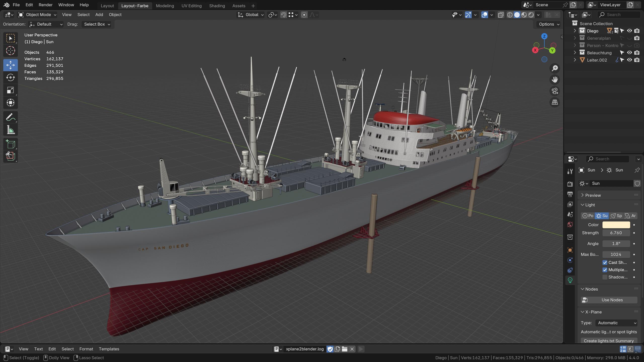Hide the Beleuchtung collection in viewport
644x362 pixels.
pyautogui.click(x=629, y=53)
